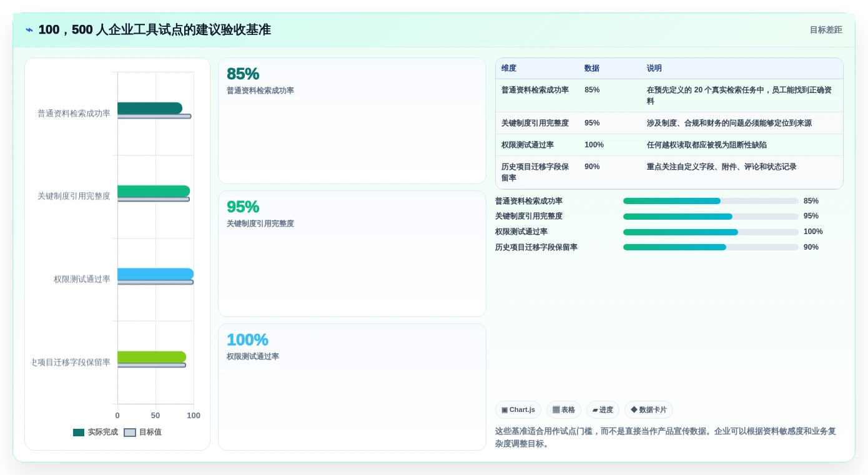Open the 95% 关键制度引用完整度 data card
Viewport: 868px width, 475px height.
tap(352, 254)
